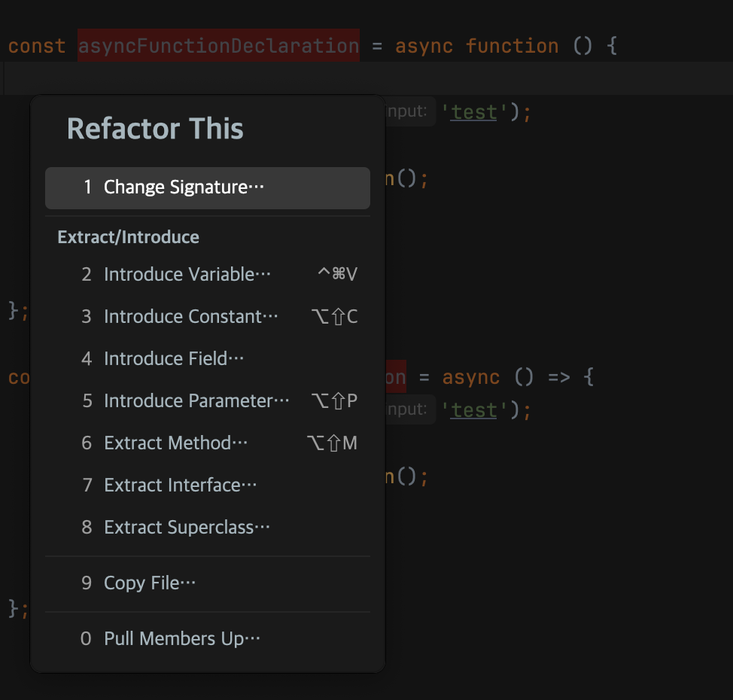Choose Introduce Parameter refactoring
This screenshot has width=733, height=700.
196,401
